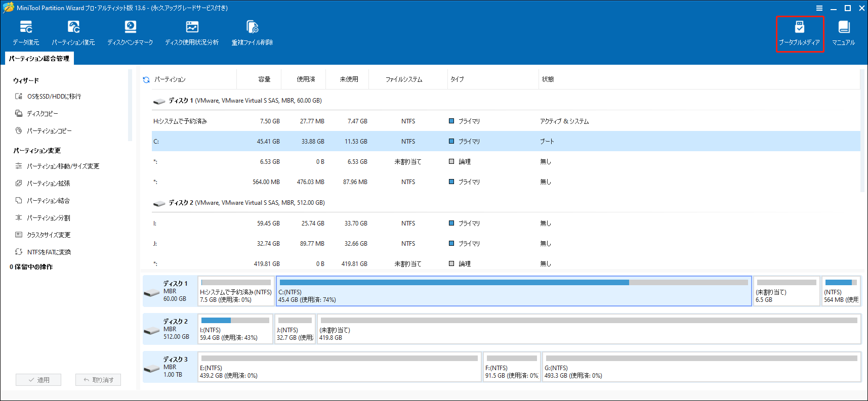The image size is (868, 401).
Task: Choose パーティション移動/サイズ変更
Action: (57, 166)
